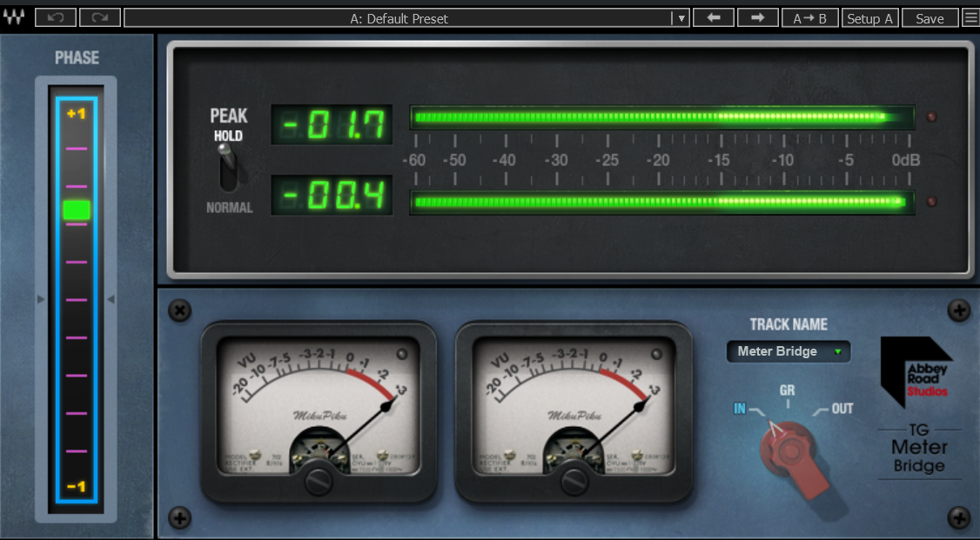
Task: Click the Save button
Action: (x=930, y=18)
